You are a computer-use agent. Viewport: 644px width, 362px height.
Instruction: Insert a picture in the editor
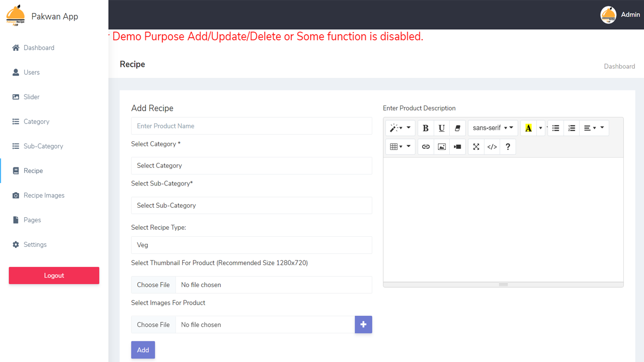pyautogui.click(x=442, y=147)
